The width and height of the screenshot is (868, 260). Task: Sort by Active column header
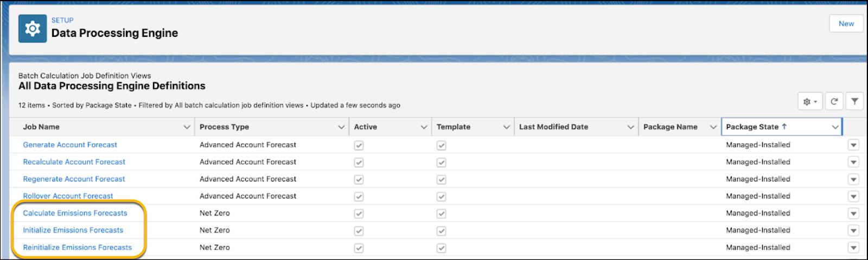(365, 127)
